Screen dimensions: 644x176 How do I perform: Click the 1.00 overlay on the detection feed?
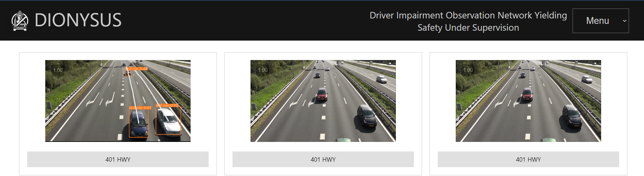[58, 70]
